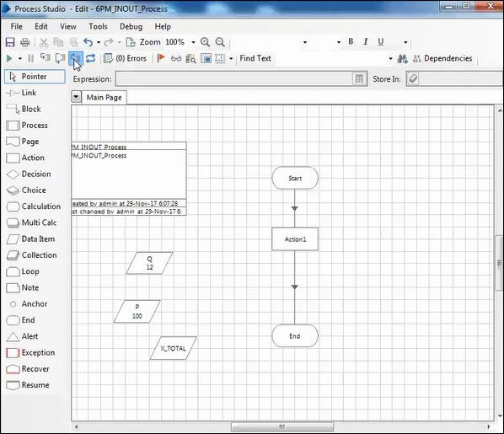Select the Data Item stage tool
Viewport: 504px width, 434px height.
click(x=30, y=238)
